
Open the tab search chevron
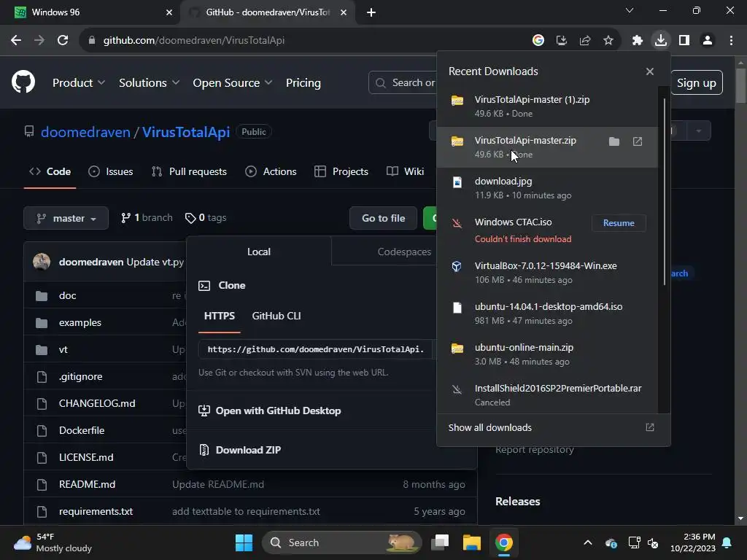tap(630, 10)
